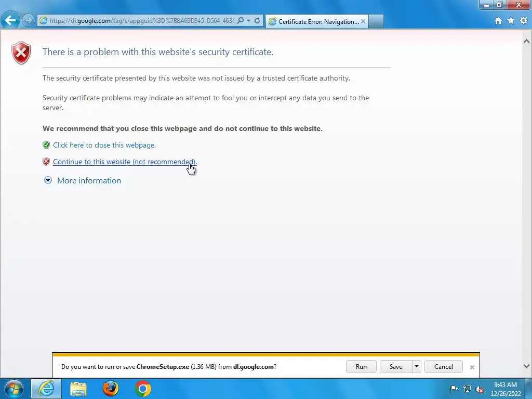Click here to close this webpage link

pos(104,145)
